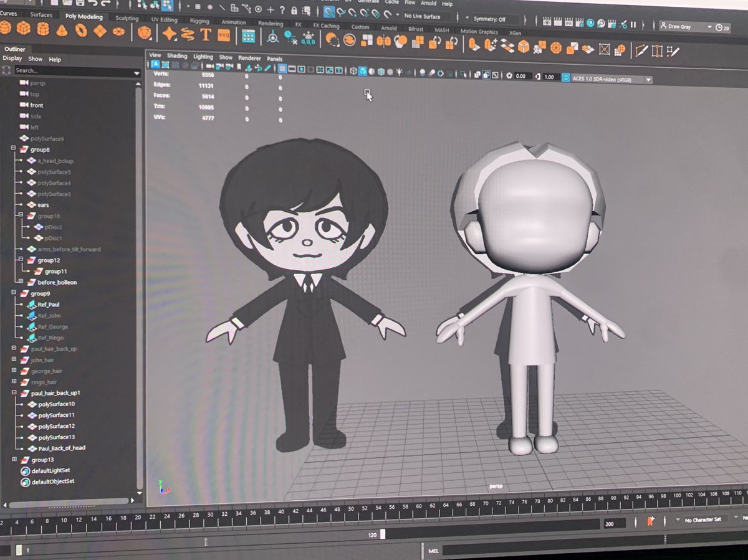Click the Open Render View clapperboard icon
The width and height of the screenshot is (748, 560).
click(547, 21)
